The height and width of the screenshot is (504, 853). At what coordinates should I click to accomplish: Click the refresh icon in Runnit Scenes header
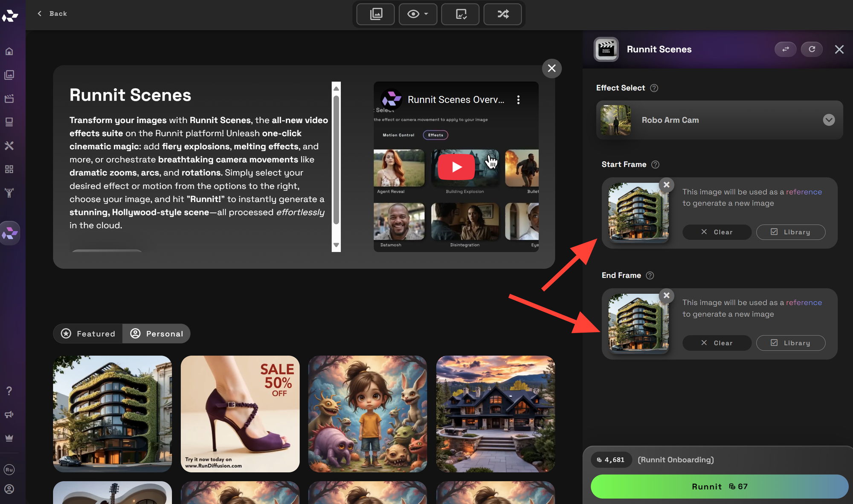(812, 49)
